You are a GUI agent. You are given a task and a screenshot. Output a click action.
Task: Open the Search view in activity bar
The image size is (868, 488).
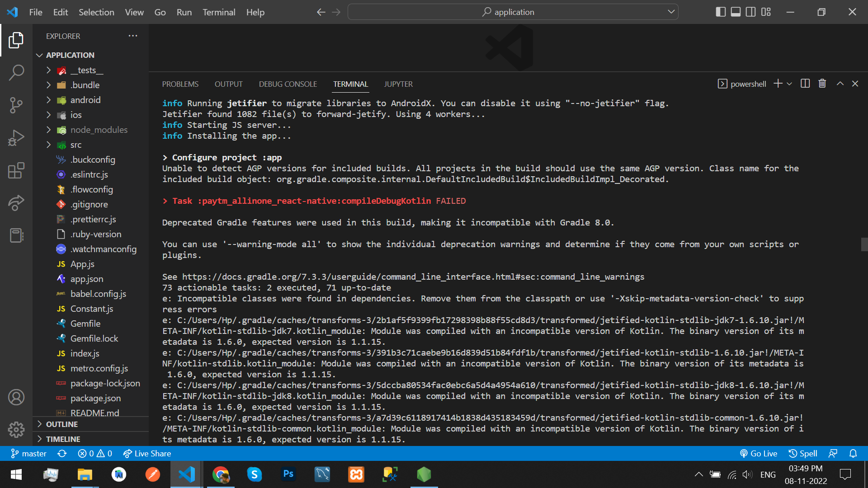pos(16,72)
